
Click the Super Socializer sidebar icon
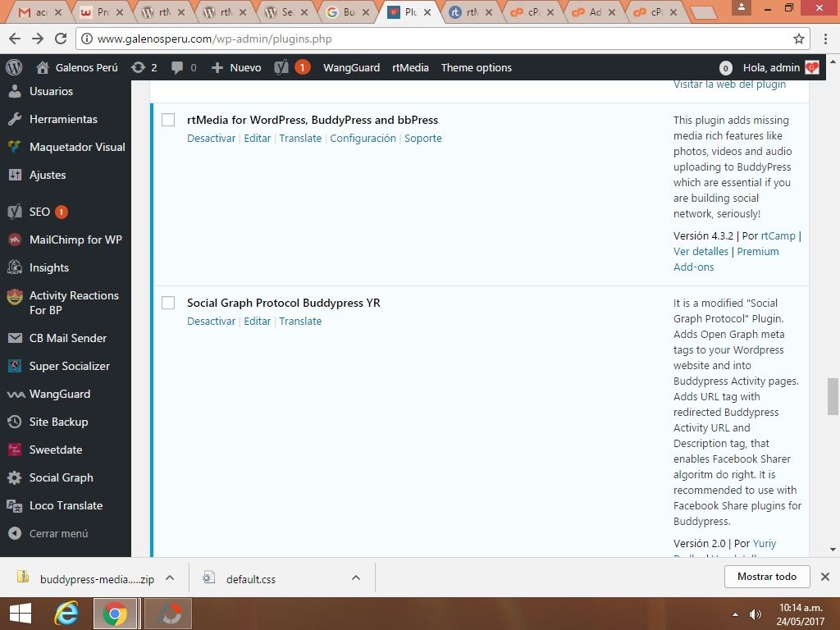tap(15, 366)
